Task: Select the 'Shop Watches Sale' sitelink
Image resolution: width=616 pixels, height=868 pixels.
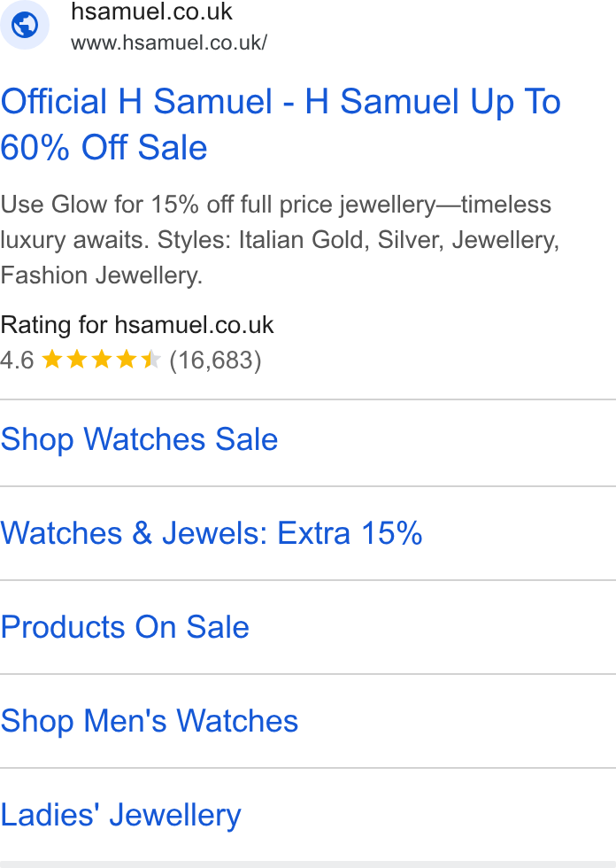Action: (x=139, y=439)
